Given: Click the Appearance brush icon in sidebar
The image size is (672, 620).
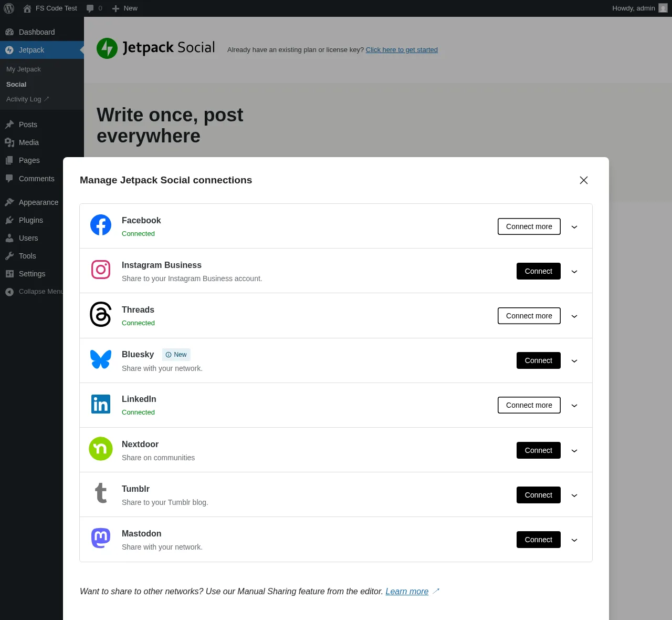Looking at the screenshot, I should coord(9,202).
